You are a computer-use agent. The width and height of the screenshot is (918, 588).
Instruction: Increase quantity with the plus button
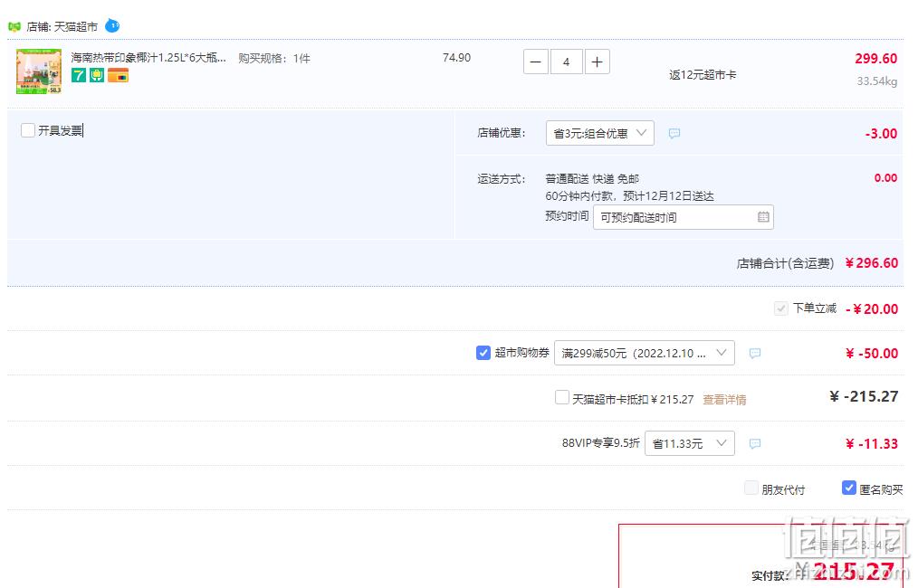598,62
